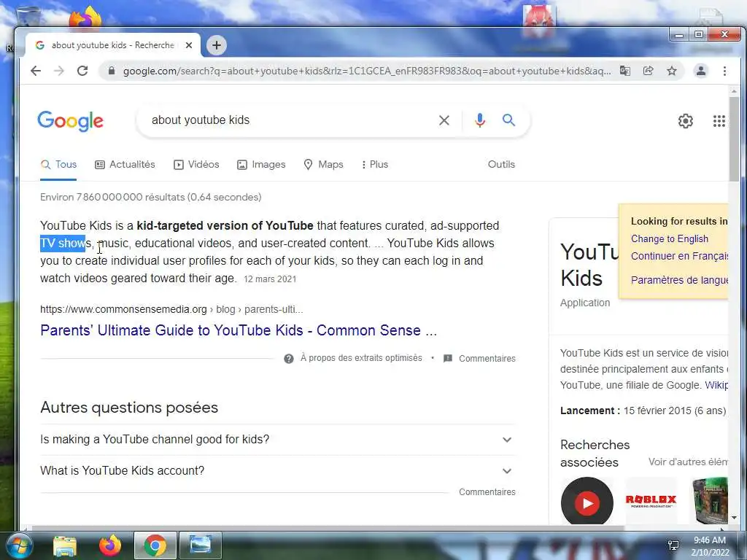Viewport: 747px width, 560px height.
Task: Click the '12 mars 2021' snippet date
Action: pyautogui.click(x=270, y=279)
